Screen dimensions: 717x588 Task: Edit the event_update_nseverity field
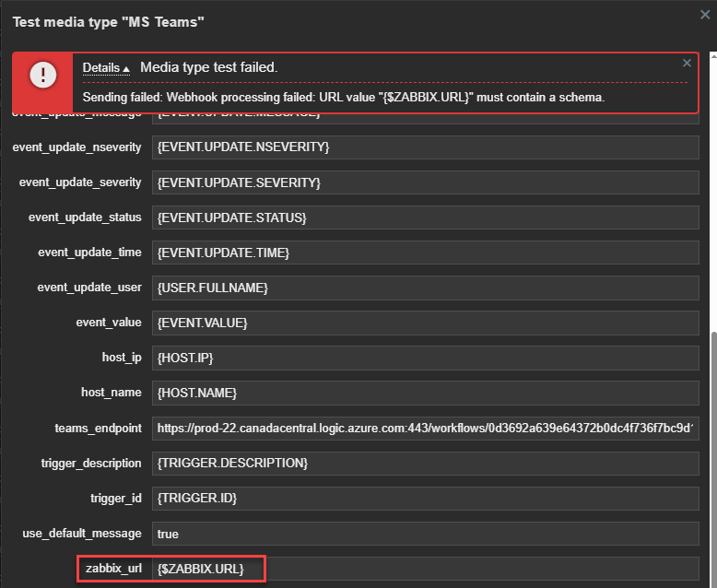click(425, 147)
